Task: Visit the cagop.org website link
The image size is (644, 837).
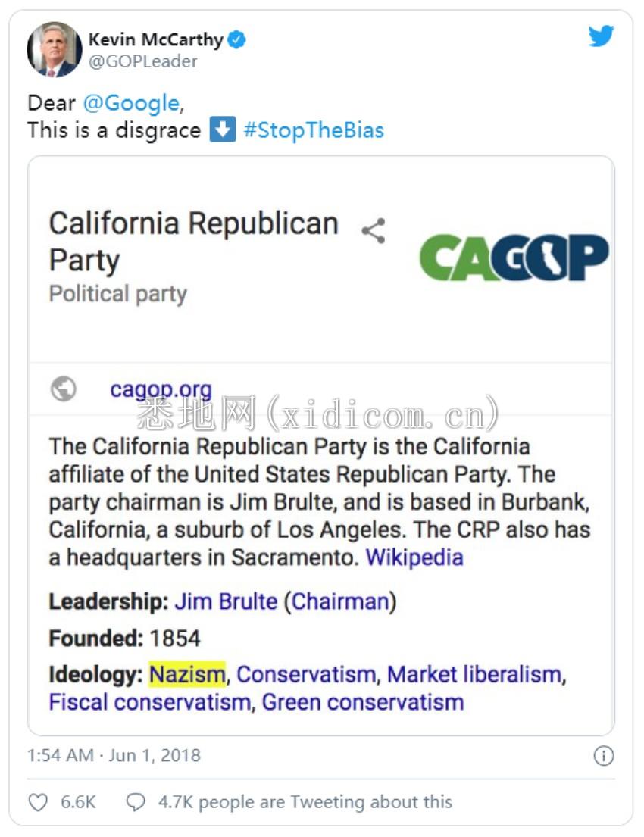Action: pyautogui.click(x=161, y=389)
